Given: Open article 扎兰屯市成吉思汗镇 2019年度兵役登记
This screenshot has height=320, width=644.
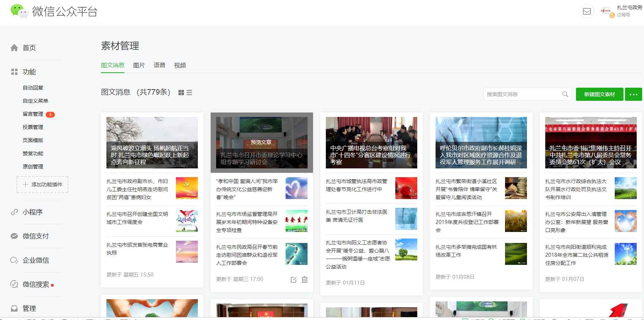Looking at the screenshot, I should tap(467, 222).
